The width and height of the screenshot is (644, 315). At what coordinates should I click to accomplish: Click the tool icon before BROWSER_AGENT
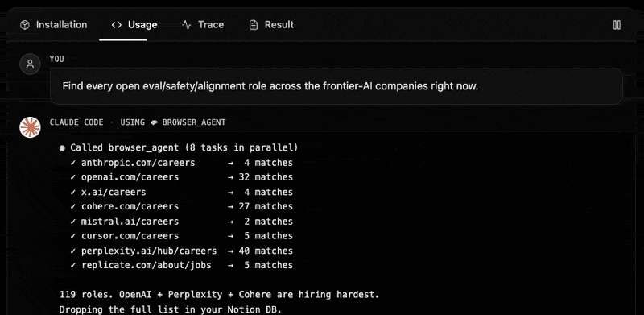click(x=155, y=122)
